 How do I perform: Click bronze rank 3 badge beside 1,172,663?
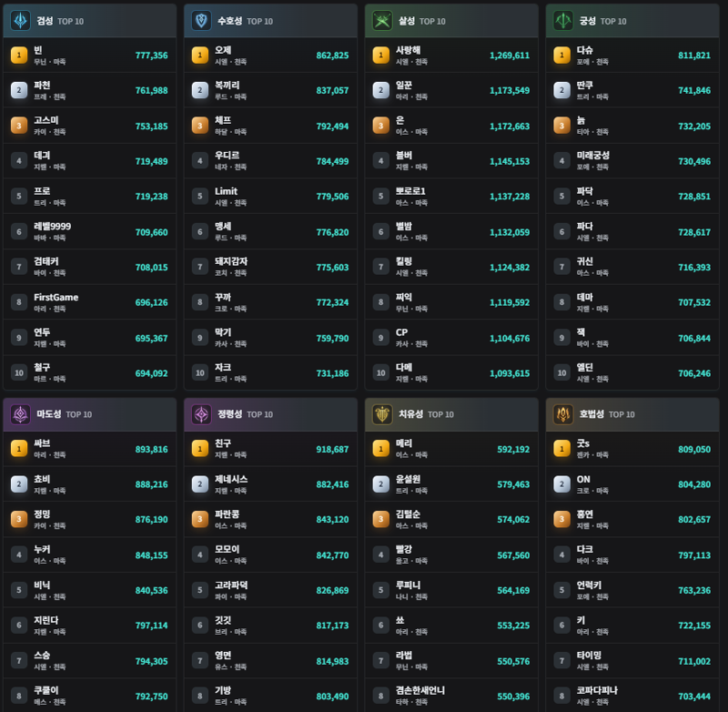(380, 126)
